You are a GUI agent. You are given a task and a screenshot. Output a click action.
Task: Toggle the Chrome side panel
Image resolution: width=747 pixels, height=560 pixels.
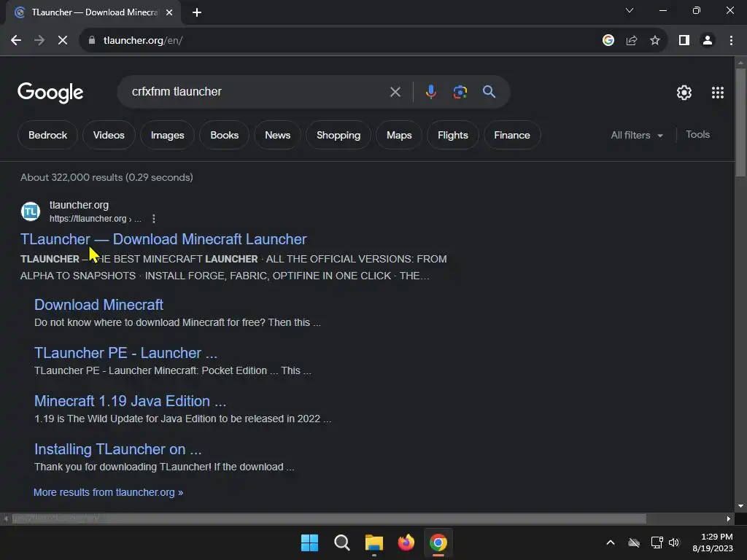pyautogui.click(x=684, y=41)
